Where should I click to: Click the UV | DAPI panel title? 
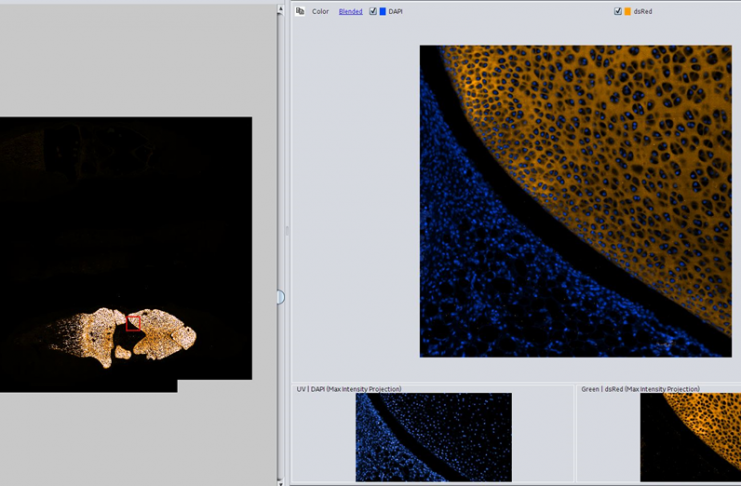click(x=349, y=388)
